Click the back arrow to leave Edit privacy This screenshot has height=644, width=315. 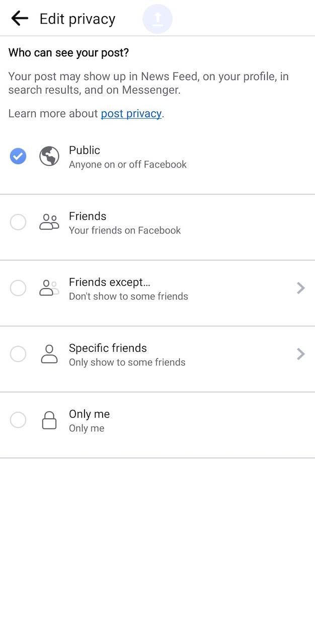[19, 18]
